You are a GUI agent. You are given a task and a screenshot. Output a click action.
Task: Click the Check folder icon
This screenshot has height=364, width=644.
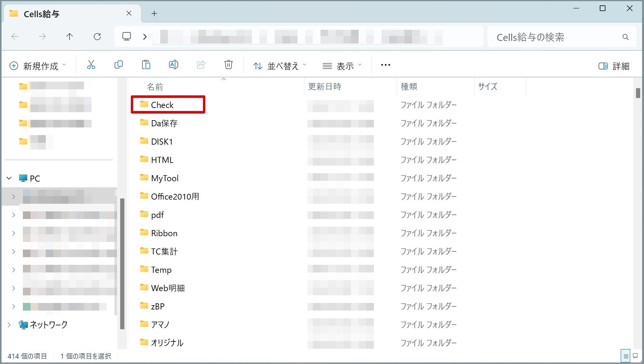144,104
